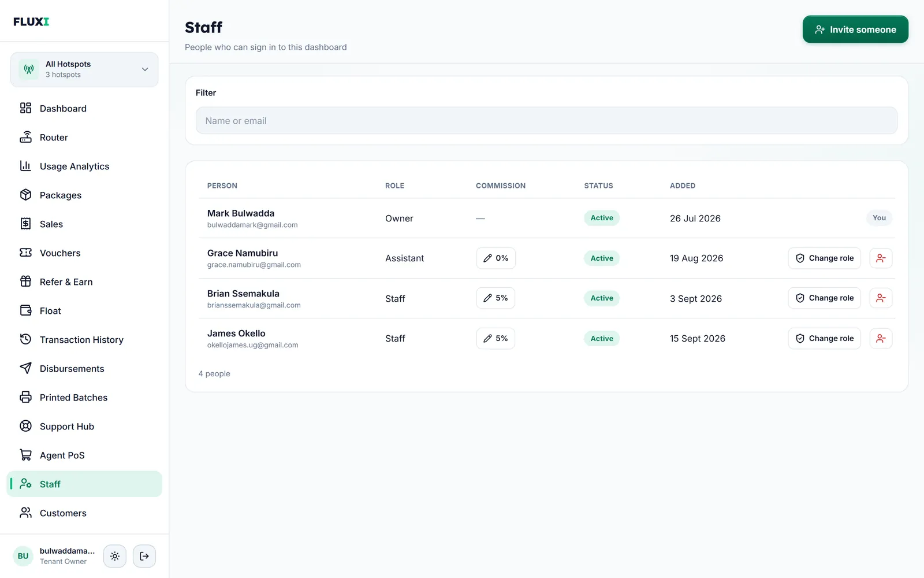The width and height of the screenshot is (924, 578).
Task: Open the Customers page
Action: coord(84,513)
